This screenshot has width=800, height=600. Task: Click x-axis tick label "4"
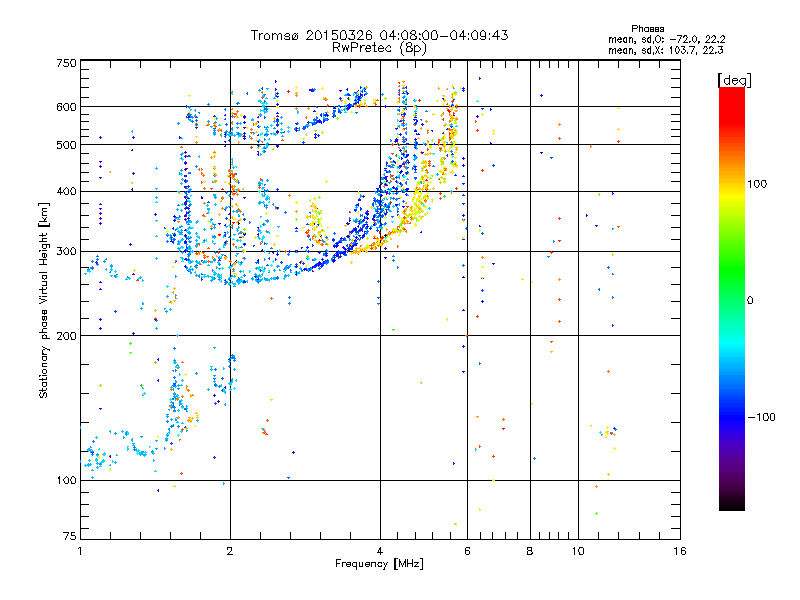tap(380, 551)
